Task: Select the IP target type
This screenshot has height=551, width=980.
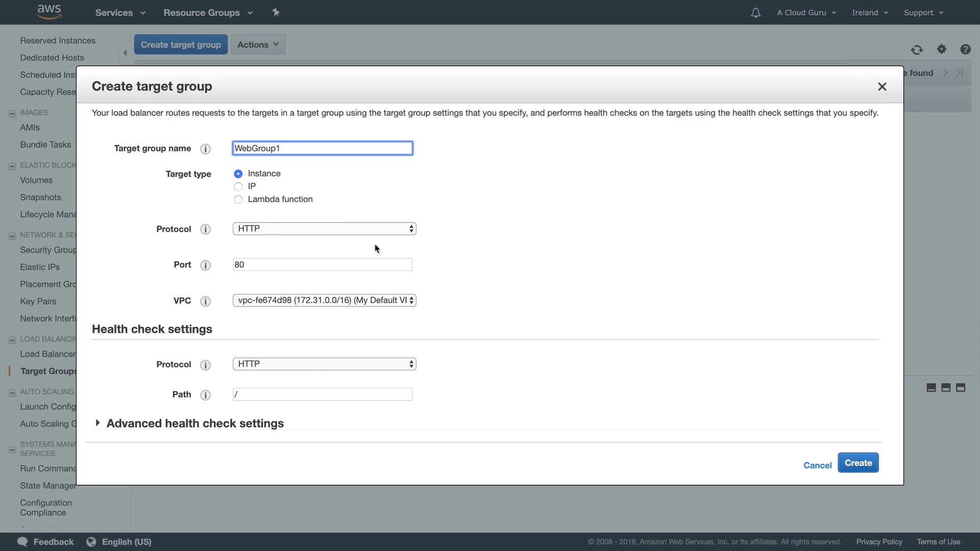Action: [x=238, y=187]
